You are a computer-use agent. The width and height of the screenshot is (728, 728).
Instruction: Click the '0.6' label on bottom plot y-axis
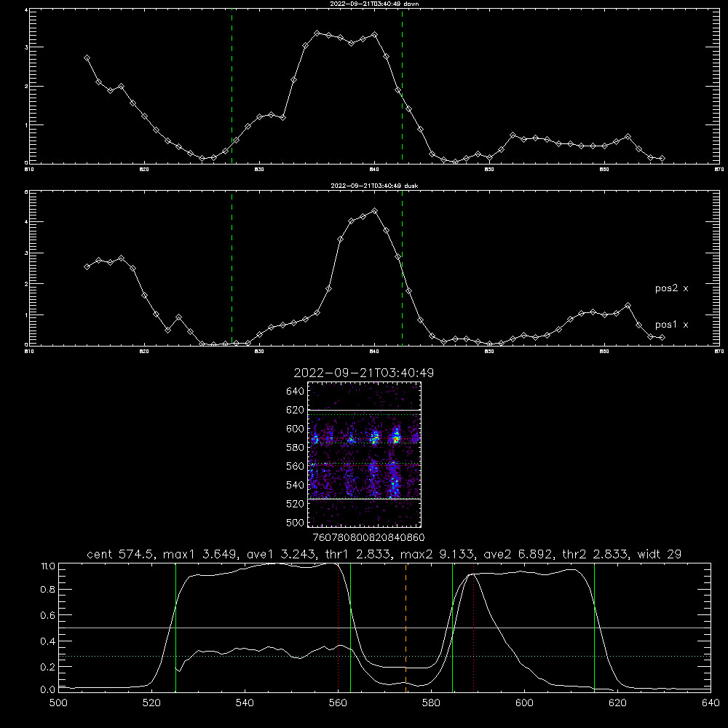pos(48,615)
